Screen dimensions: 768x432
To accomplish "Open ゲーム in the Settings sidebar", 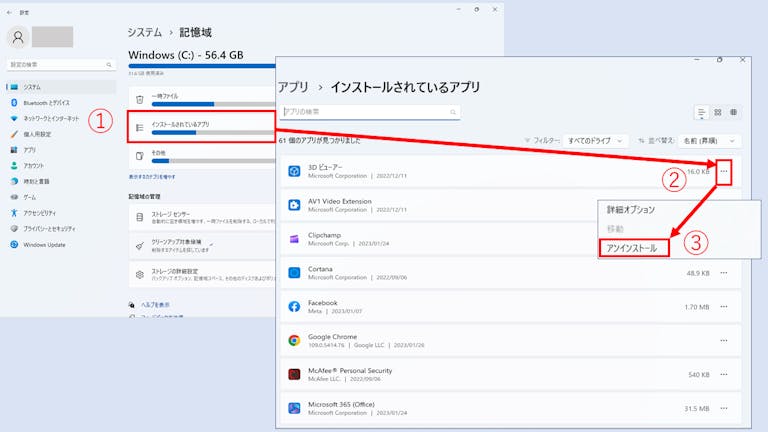I will pos(61,197).
